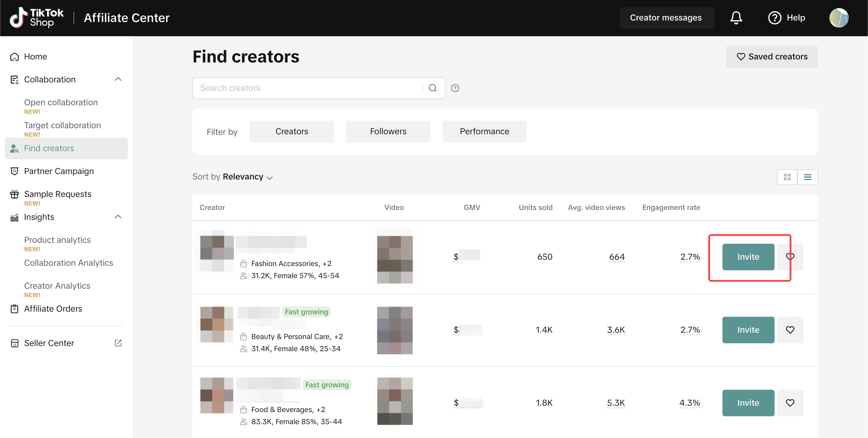868x438 pixels.
Task: Open the Partner Campaign sidebar item
Action: coord(59,171)
